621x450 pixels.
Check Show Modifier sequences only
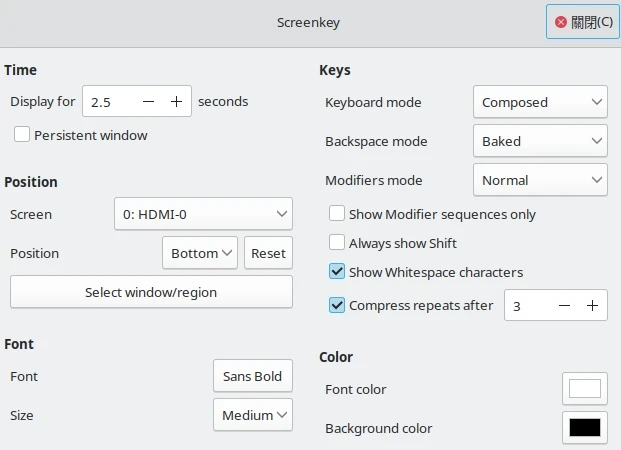click(337, 214)
